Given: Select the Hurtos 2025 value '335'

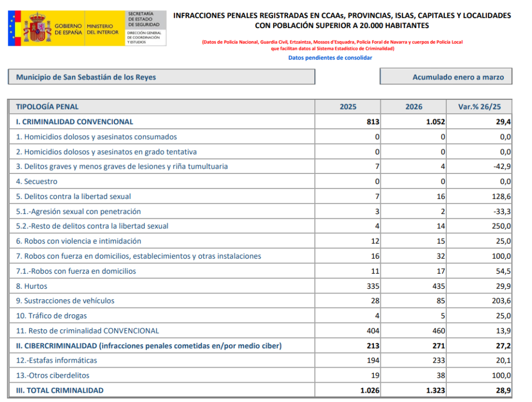Looking at the screenshot, I should click(x=373, y=286).
